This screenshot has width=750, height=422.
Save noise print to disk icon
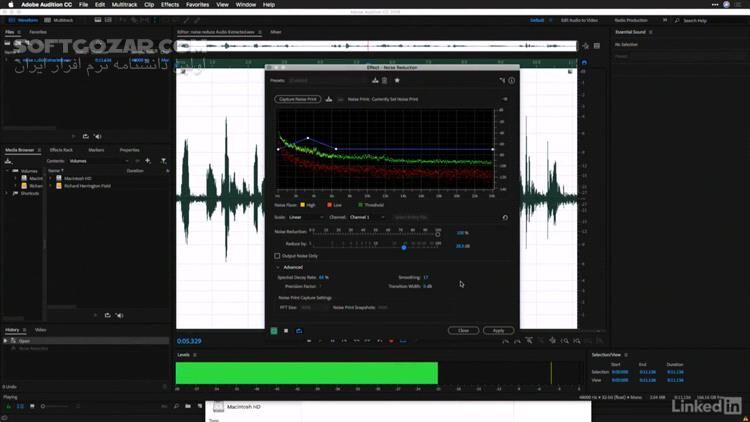tap(329, 99)
